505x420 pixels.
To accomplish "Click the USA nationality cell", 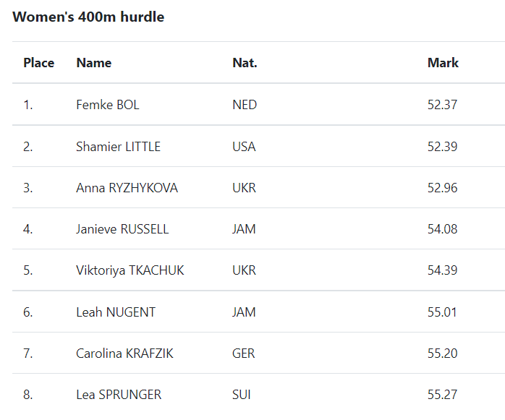I will 244,147.
